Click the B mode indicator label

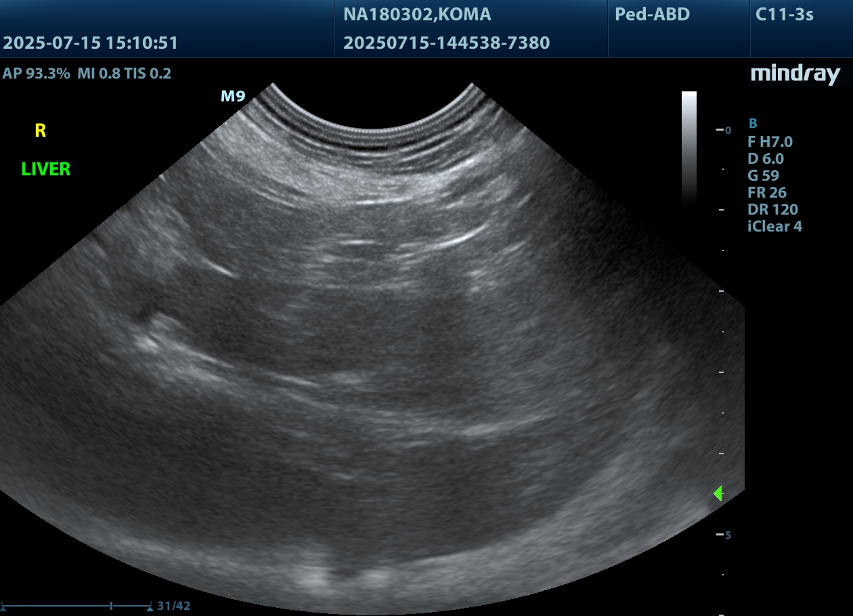click(752, 123)
